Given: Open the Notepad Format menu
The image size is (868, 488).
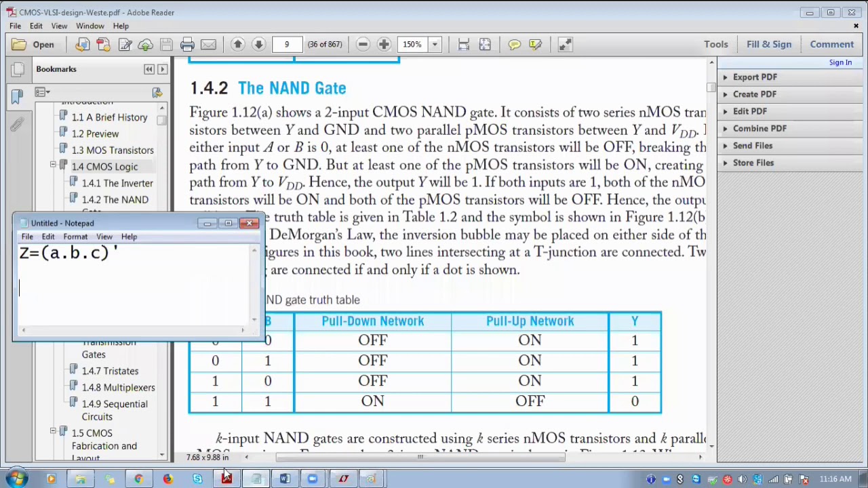Looking at the screenshot, I should (75, 237).
